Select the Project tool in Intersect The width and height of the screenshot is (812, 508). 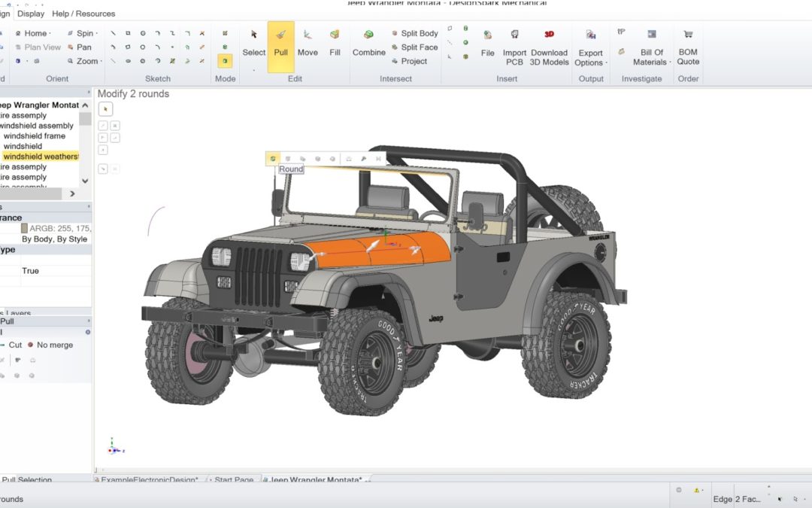[410, 61]
